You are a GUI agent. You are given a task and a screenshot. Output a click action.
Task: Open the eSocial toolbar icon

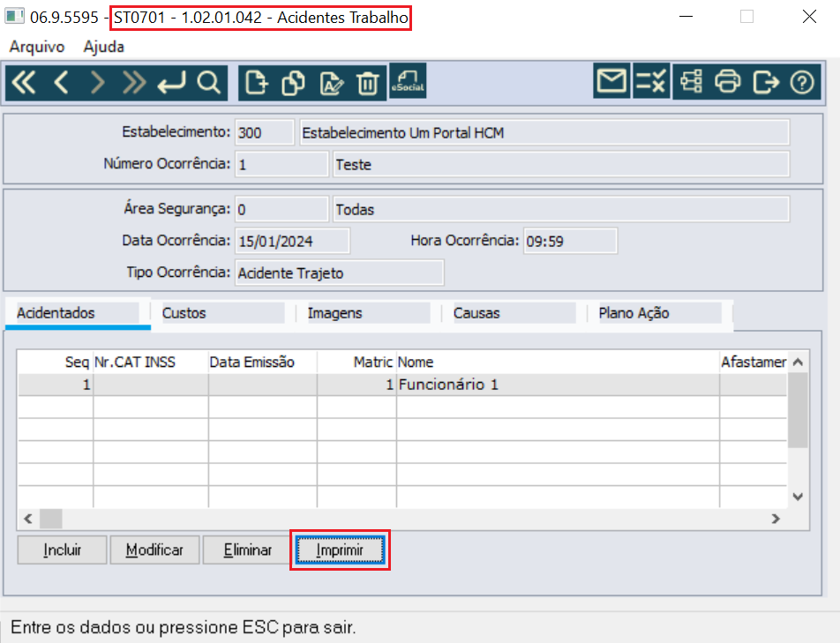pos(408,81)
